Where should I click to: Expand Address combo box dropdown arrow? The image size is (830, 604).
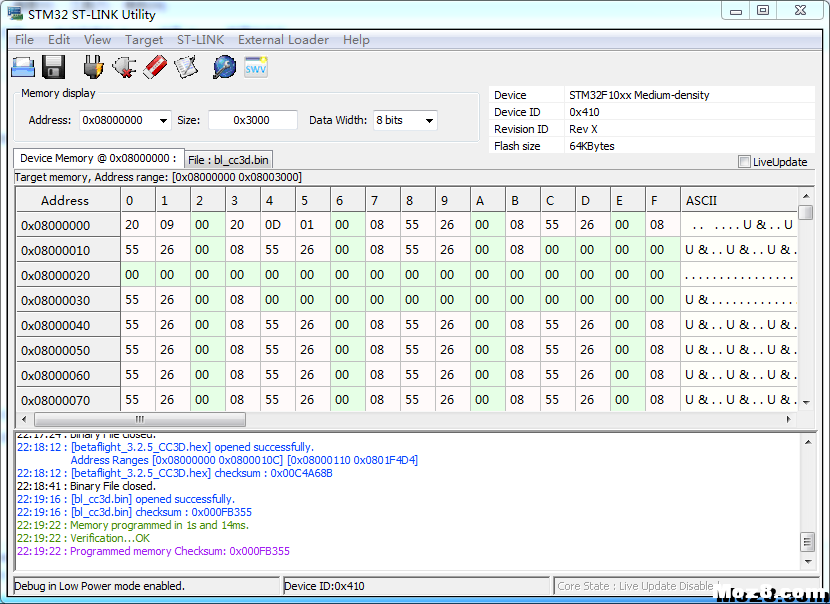pos(164,121)
